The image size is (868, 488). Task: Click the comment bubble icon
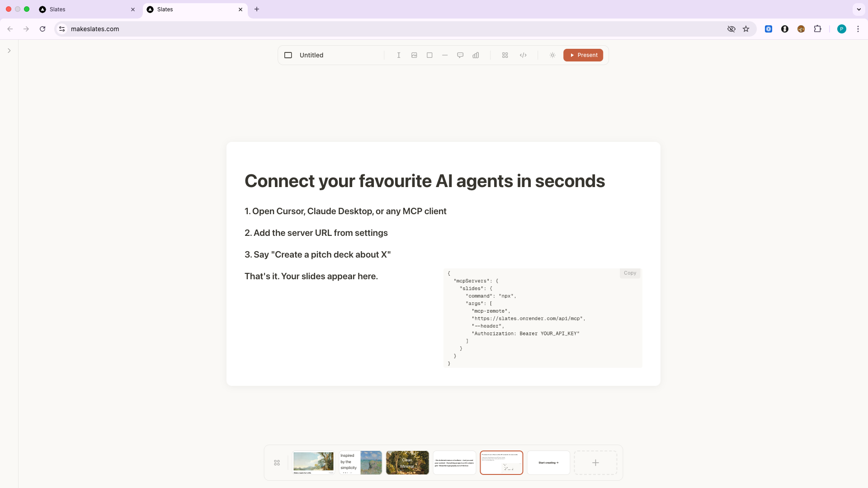point(460,55)
